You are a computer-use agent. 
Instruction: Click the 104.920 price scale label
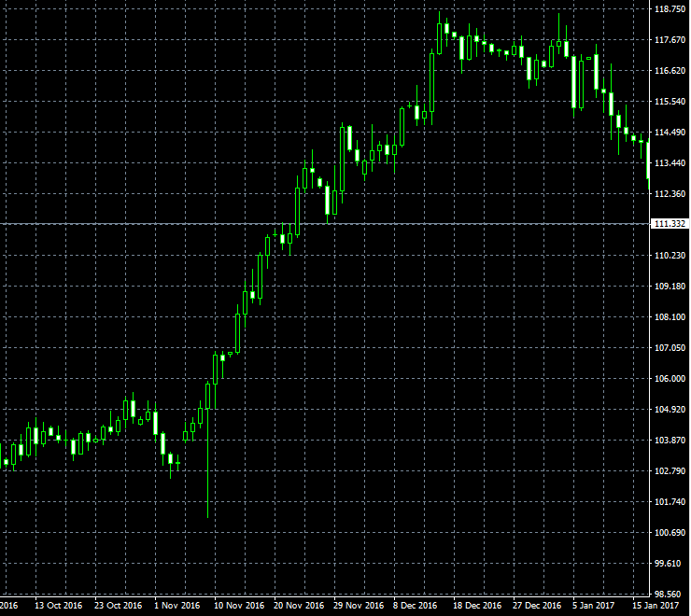point(670,410)
